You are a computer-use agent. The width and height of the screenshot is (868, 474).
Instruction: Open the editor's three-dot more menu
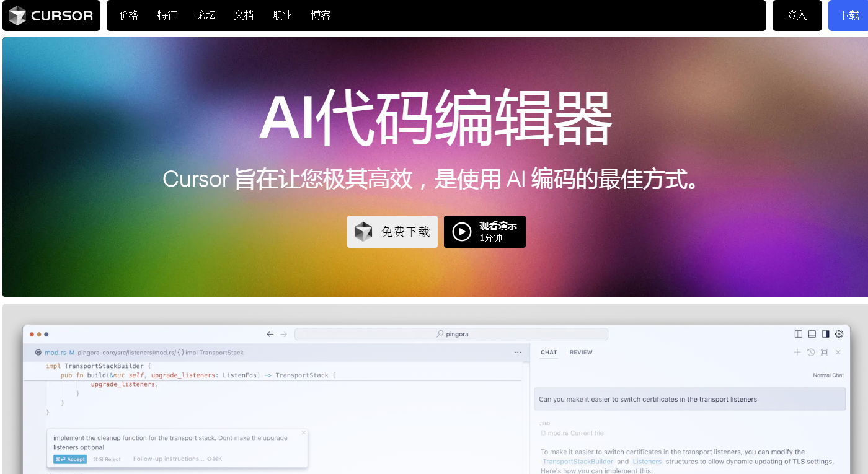click(518, 352)
